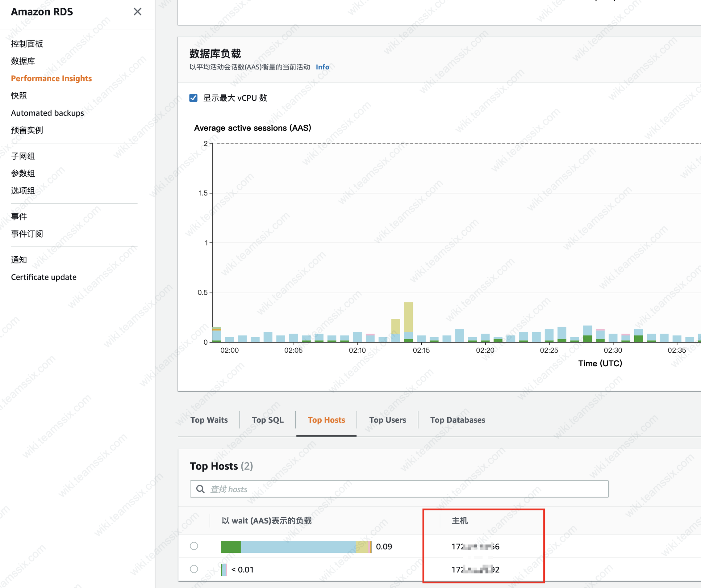Select the radio button for 0.09 load host
Viewport: 701px width, 588px height.
[x=194, y=546]
